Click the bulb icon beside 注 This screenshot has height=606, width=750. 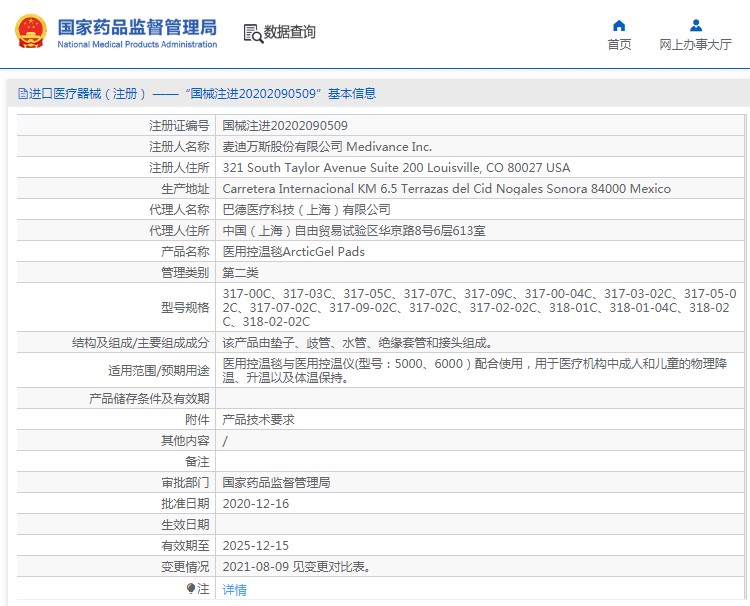pos(191,588)
